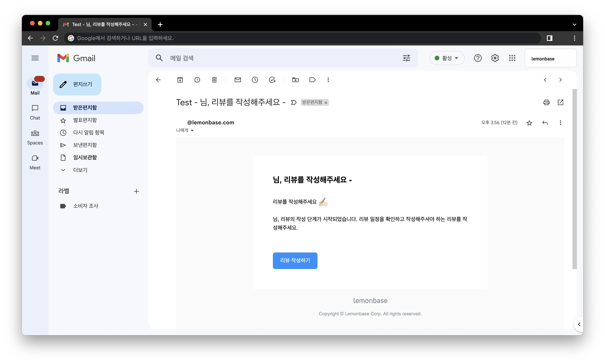Click the Move to folder icon
This screenshot has height=364, width=605.
coord(295,80)
